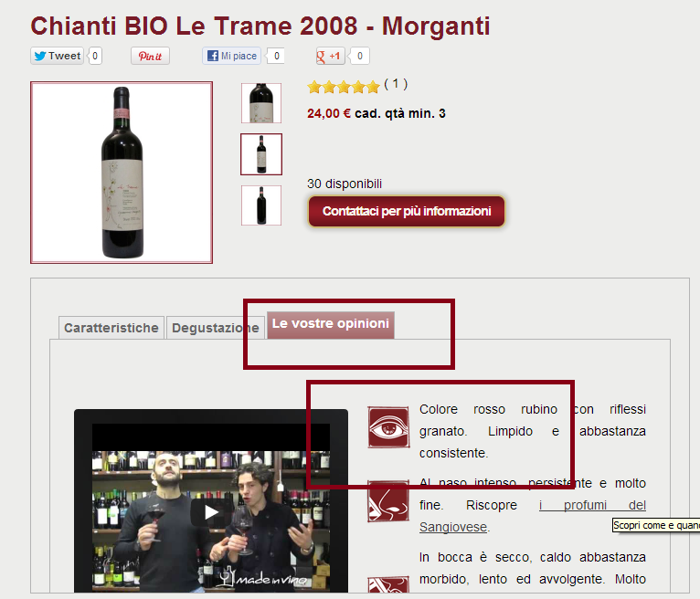Open the Caratteristiche tab

point(111,328)
